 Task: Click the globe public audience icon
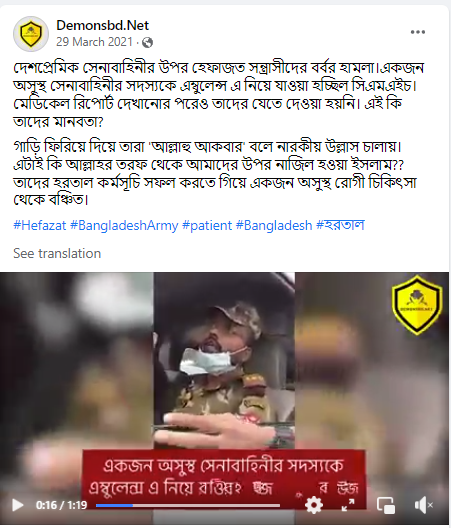point(148,42)
